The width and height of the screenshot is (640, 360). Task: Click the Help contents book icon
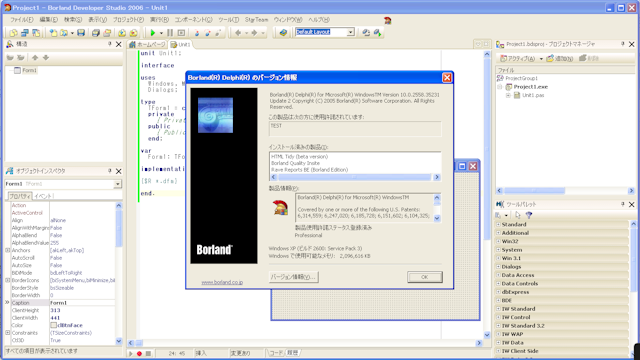tap(283, 33)
